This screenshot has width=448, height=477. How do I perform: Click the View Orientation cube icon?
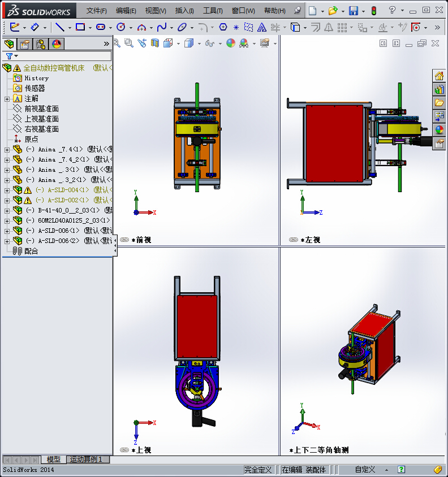click(x=168, y=43)
